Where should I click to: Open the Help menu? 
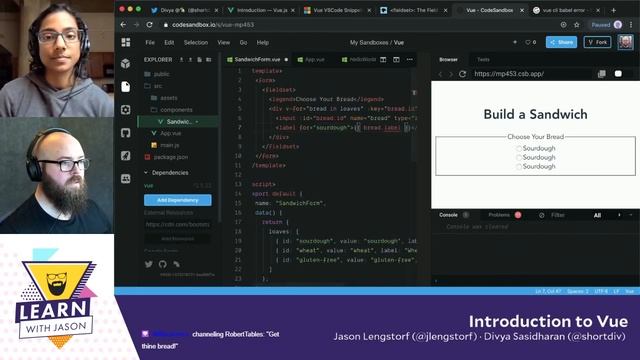tap(262, 42)
